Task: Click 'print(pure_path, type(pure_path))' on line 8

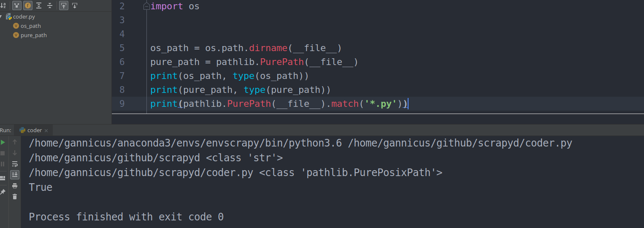Action: 241,90
